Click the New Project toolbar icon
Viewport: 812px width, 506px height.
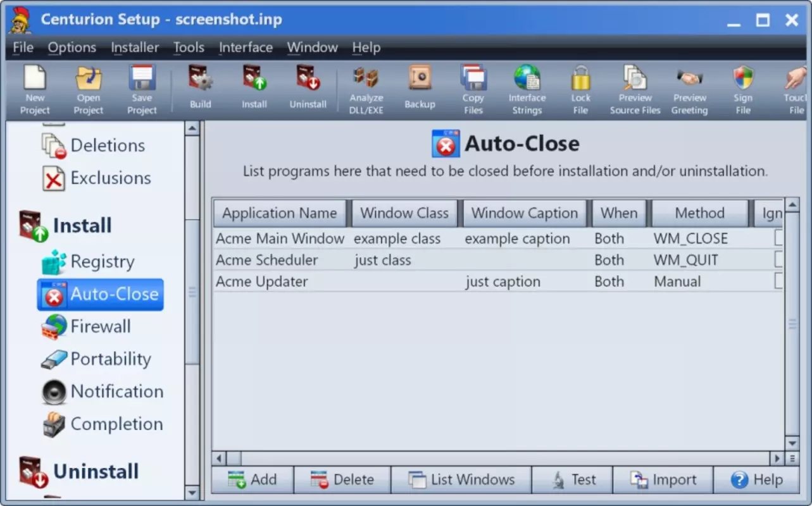pyautogui.click(x=35, y=90)
